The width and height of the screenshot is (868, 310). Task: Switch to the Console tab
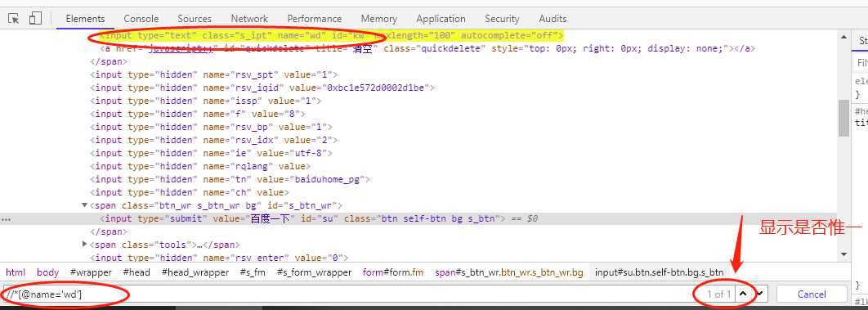[141, 18]
